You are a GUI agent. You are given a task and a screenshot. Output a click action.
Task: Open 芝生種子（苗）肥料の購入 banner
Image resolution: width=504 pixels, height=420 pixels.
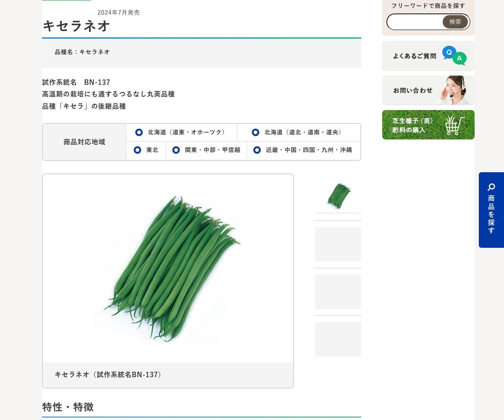(428, 125)
